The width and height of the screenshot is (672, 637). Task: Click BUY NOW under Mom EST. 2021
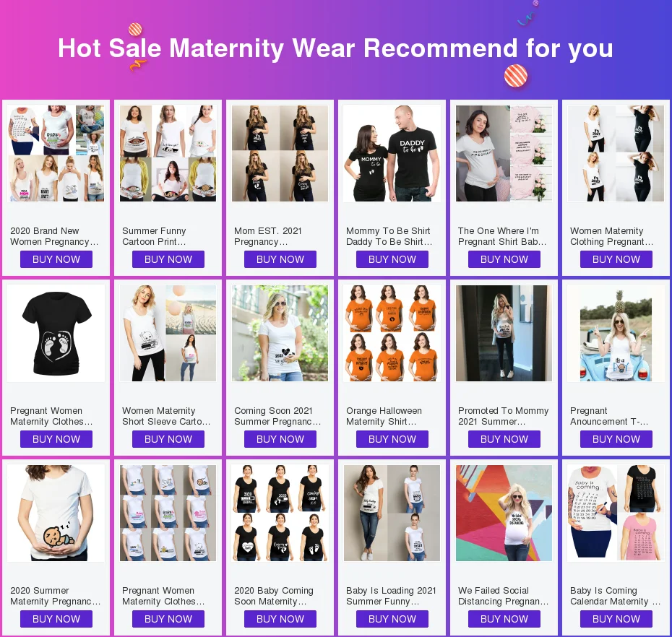click(280, 259)
